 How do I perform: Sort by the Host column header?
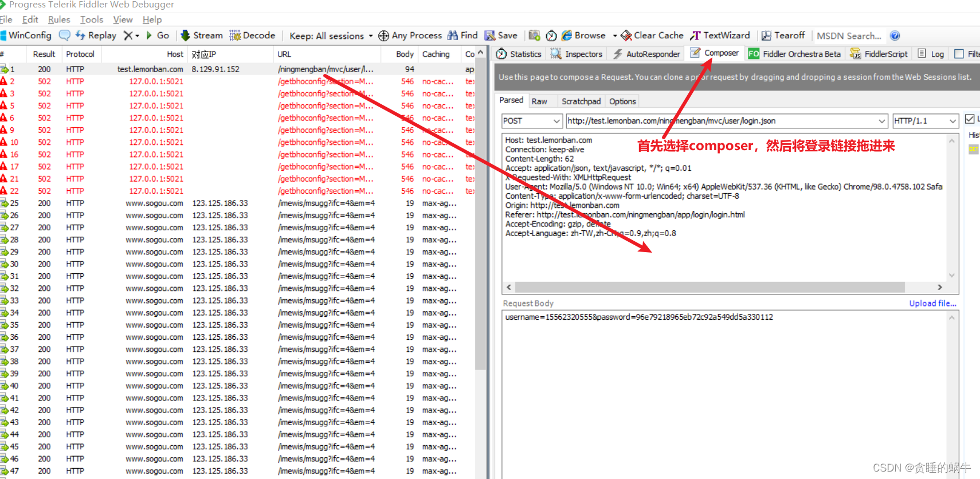144,54
